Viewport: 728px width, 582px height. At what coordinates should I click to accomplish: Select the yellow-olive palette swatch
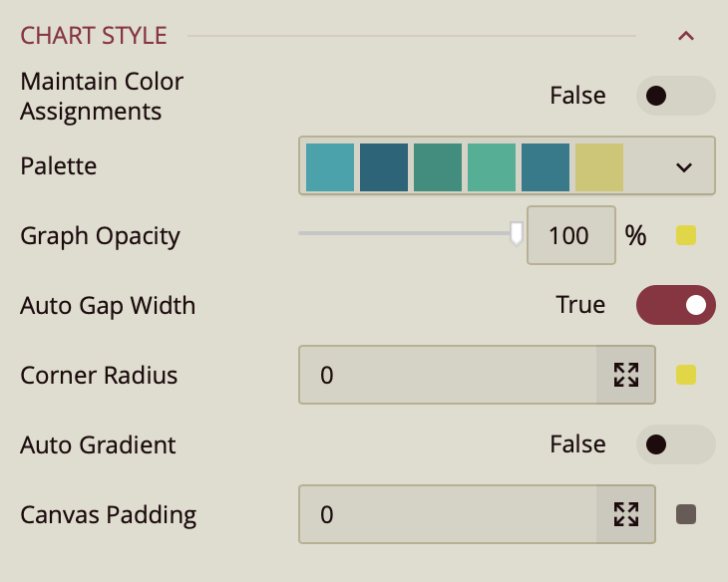[599, 166]
